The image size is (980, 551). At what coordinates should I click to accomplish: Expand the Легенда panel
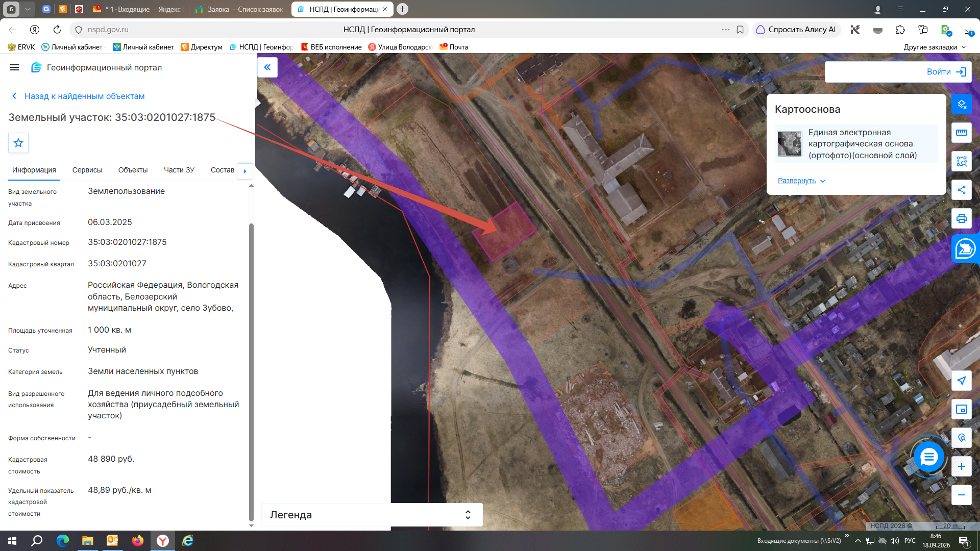(372, 515)
